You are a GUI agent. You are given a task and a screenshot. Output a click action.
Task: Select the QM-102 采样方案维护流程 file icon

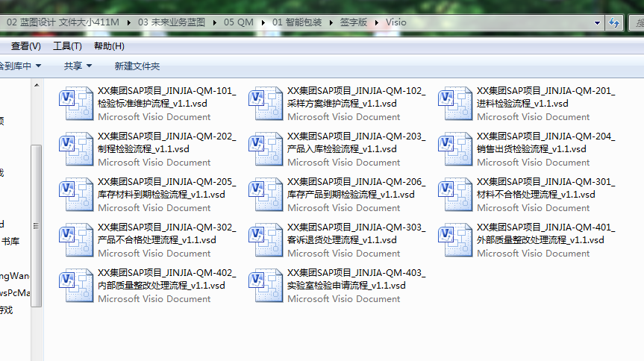pyautogui.click(x=264, y=103)
